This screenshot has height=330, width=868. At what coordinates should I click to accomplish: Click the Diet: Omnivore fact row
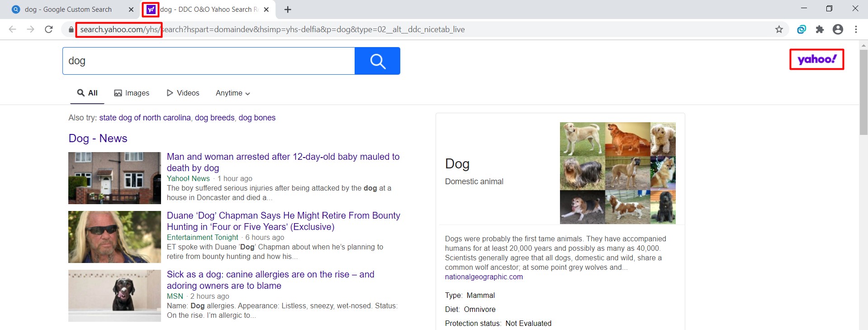point(470,310)
